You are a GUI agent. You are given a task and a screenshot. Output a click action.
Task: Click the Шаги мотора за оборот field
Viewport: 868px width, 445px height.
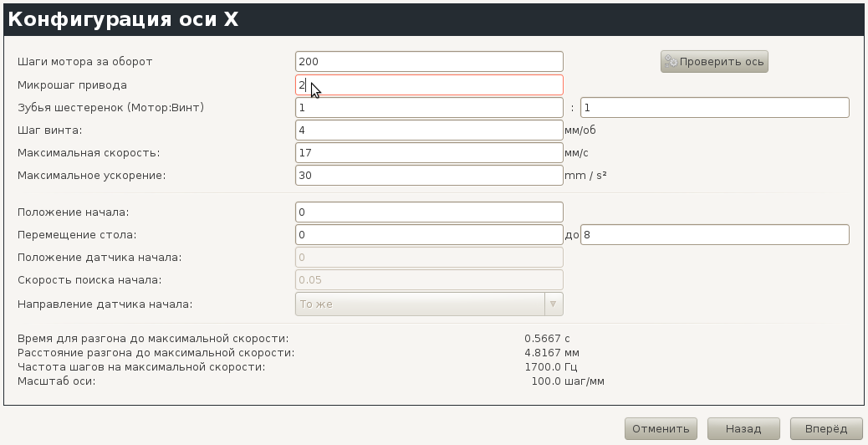(x=429, y=62)
